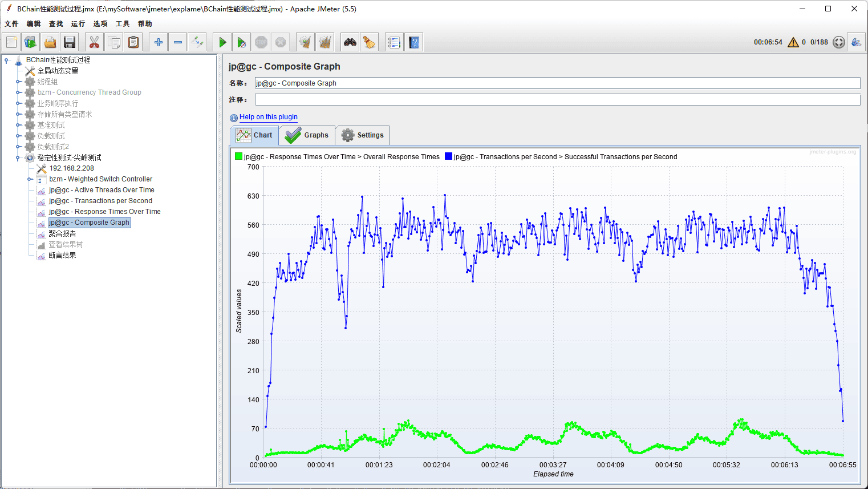Click the Start test green play icon
Screen dimensions: 868x489
point(222,42)
